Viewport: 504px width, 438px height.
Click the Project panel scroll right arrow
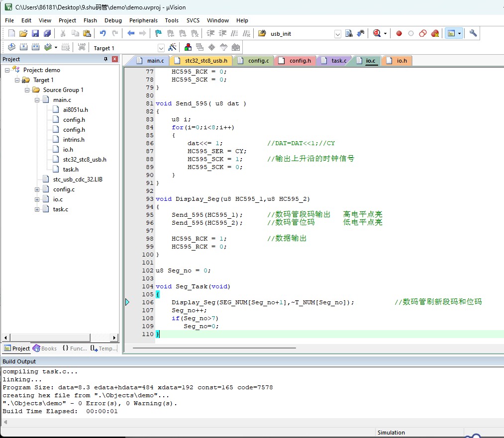click(x=114, y=338)
